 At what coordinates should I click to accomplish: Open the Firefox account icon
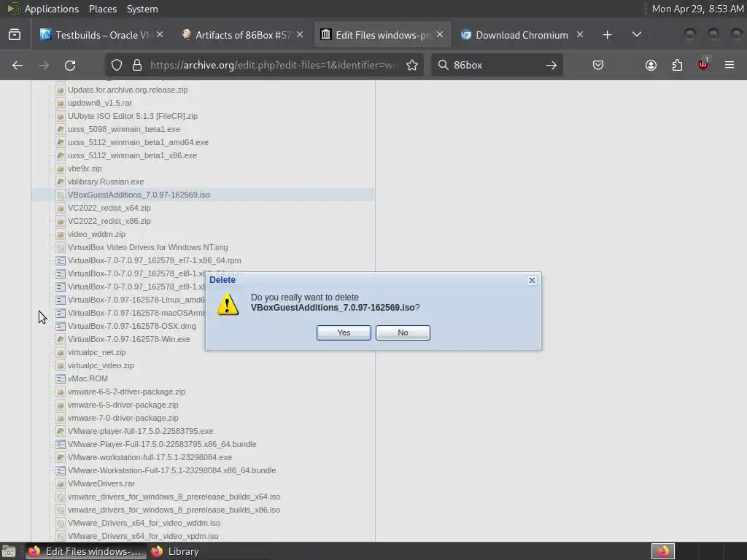click(651, 65)
